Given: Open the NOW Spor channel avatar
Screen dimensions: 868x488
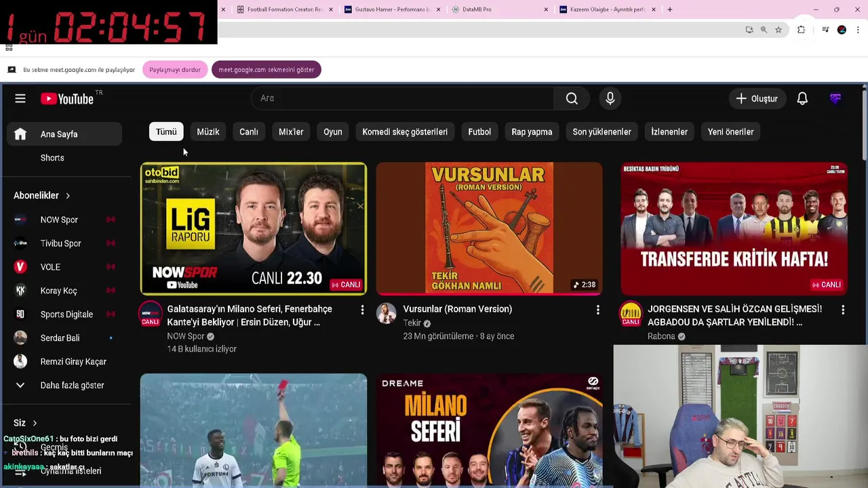Looking at the screenshot, I should [x=151, y=313].
